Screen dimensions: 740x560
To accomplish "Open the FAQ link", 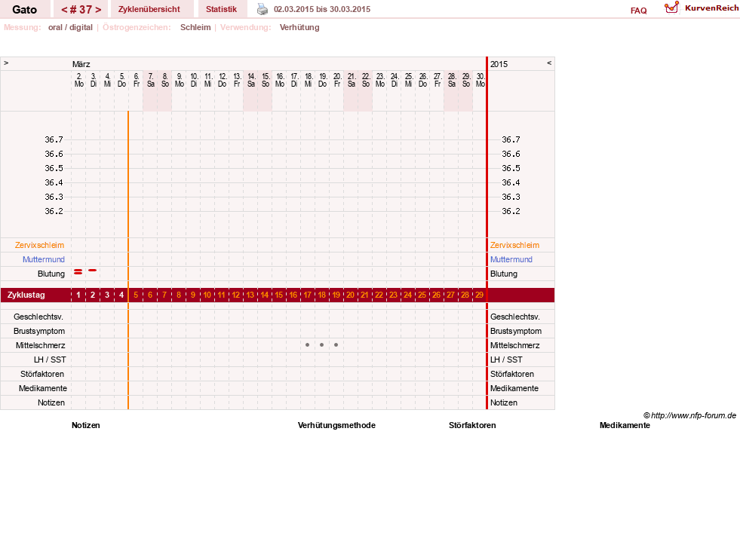I will point(638,11).
